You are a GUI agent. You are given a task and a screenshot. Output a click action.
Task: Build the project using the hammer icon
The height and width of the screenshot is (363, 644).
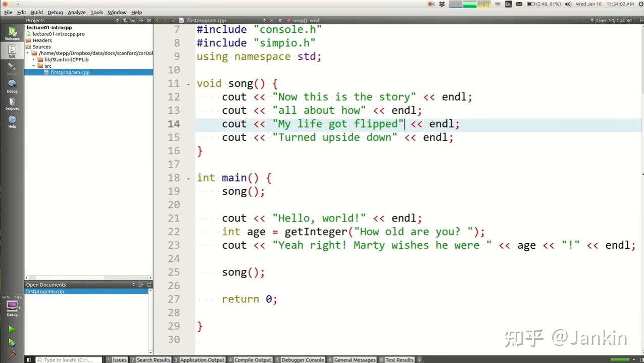(12, 355)
